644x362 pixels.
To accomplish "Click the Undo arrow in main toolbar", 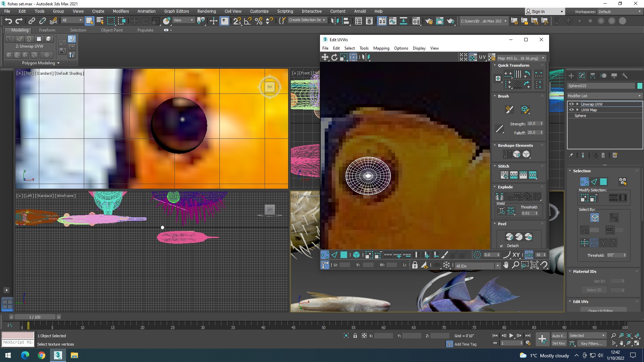I will (8, 21).
